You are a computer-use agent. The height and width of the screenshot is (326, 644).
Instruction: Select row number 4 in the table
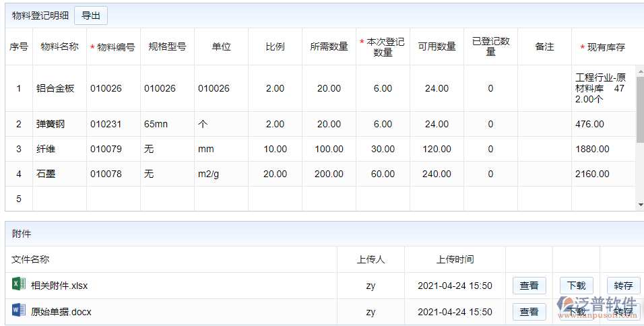coord(19,174)
